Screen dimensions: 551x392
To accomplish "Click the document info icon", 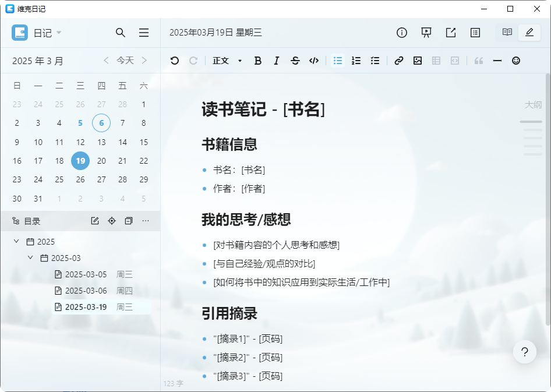I will click(401, 33).
